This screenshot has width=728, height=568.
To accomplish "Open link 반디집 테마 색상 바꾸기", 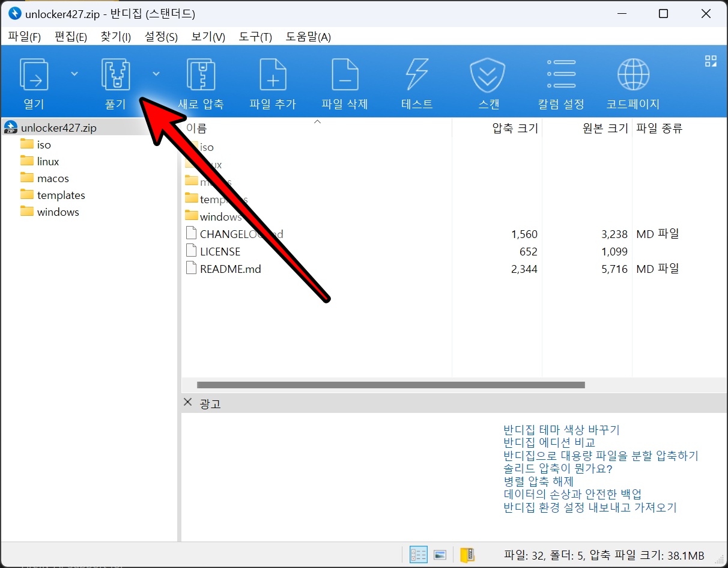I will pos(561,430).
